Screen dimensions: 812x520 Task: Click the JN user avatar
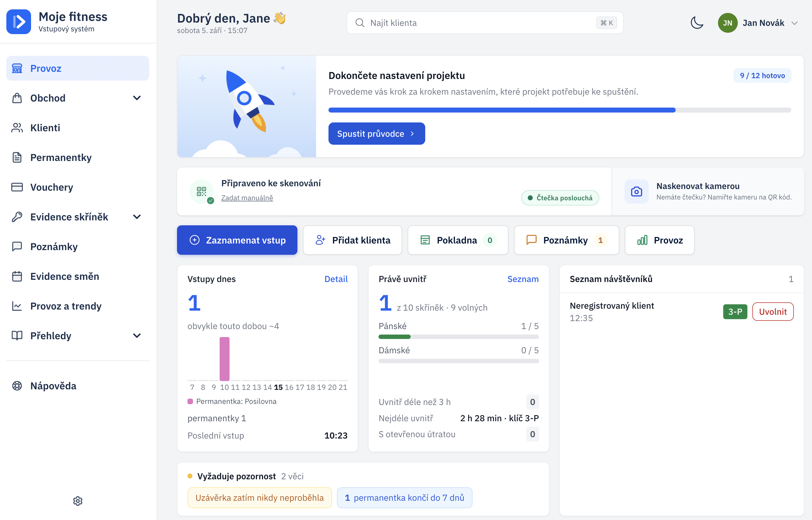tap(728, 23)
